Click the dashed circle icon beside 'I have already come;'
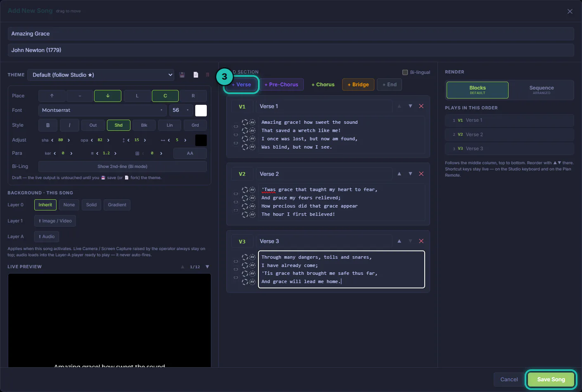The height and width of the screenshot is (392, 582). [x=245, y=265]
